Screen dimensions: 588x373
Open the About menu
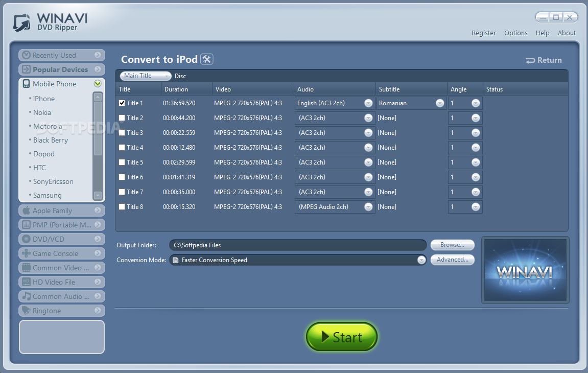pyautogui.click(x=566, y=33)
